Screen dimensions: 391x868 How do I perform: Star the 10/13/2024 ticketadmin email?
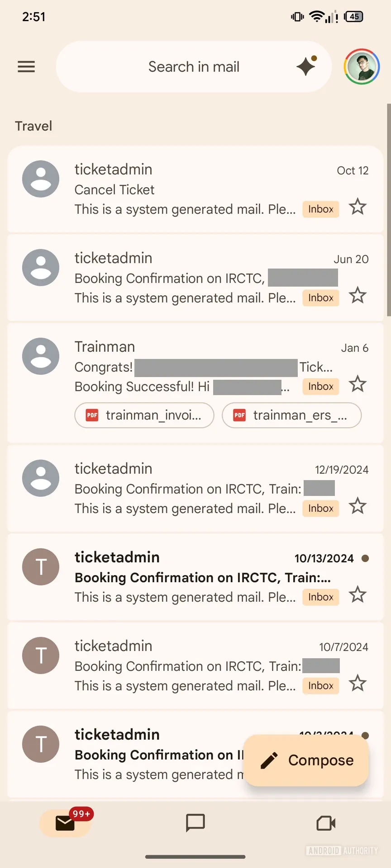coord(358,595)
